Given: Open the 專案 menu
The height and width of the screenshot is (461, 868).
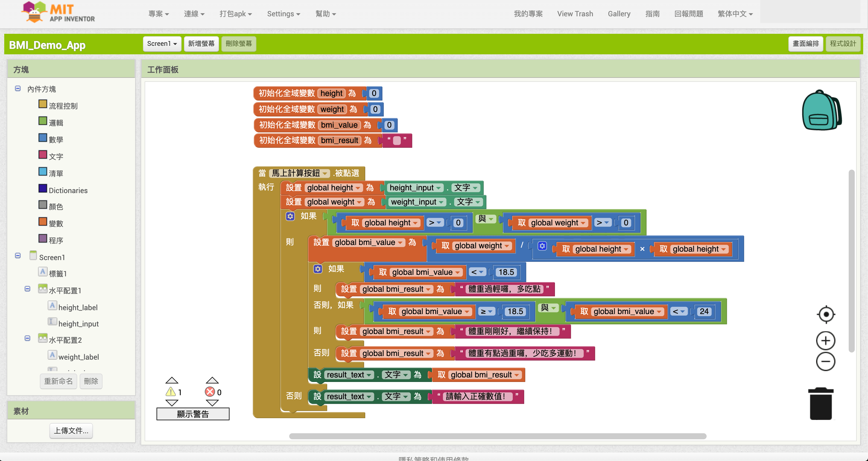Looking at the screenshot, I should click(158, 14).
